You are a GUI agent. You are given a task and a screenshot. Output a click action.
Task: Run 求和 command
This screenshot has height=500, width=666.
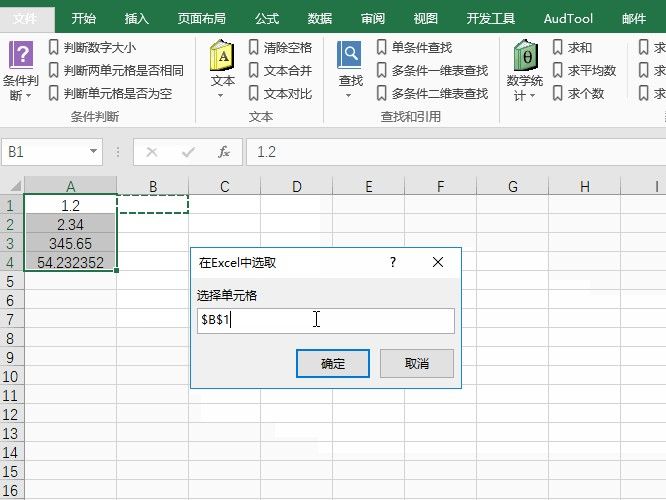point(572,47)
